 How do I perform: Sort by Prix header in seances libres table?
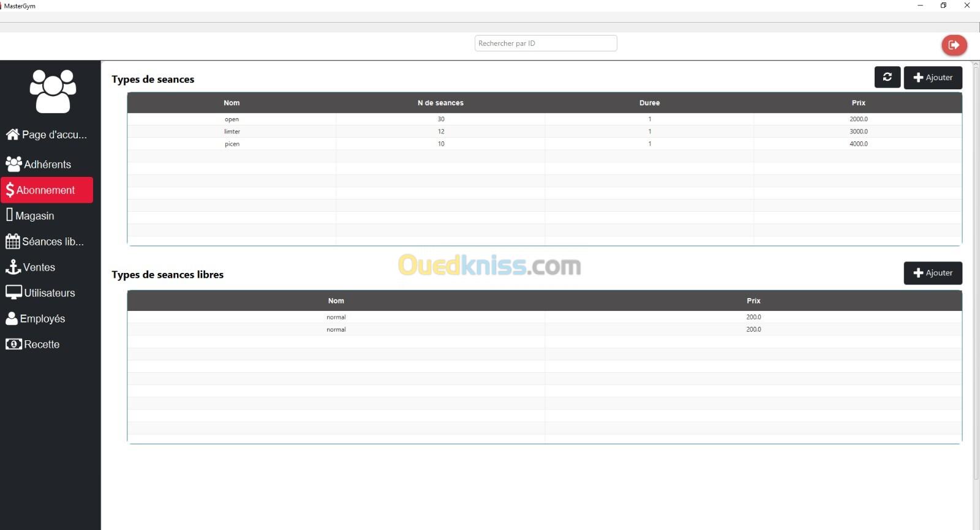click(x=753, y=300)
